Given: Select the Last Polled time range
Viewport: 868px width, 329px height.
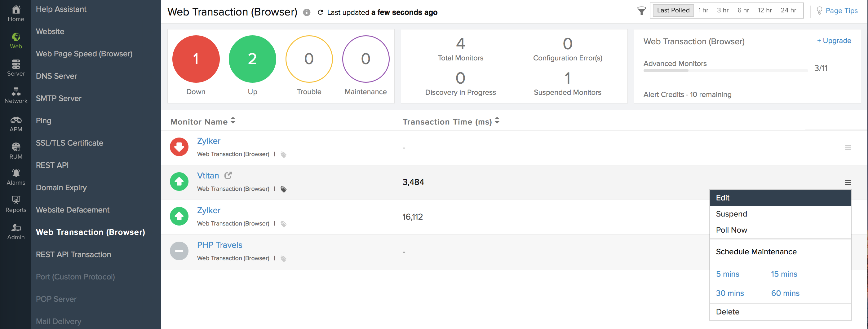Looking at the screenshot, I should pos(673,11).
